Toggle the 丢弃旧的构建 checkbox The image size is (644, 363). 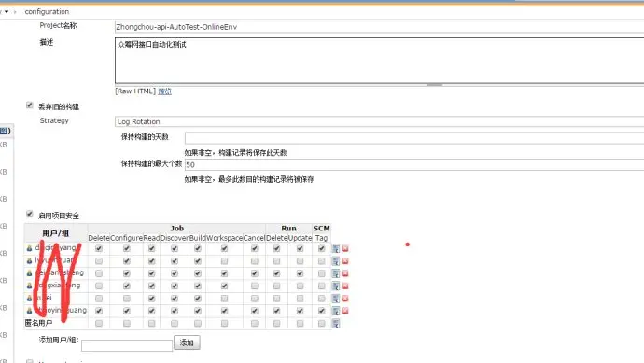click(x=29, y=105)
